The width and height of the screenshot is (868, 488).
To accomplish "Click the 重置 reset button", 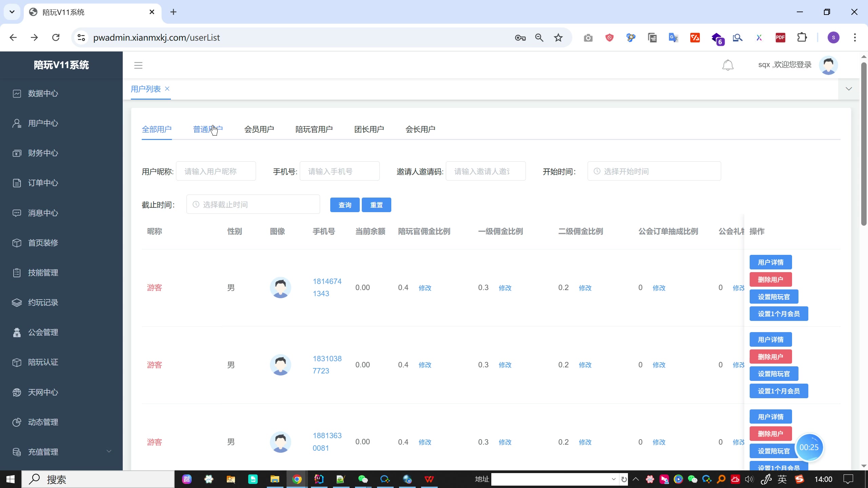I will [x=376, y=205].
